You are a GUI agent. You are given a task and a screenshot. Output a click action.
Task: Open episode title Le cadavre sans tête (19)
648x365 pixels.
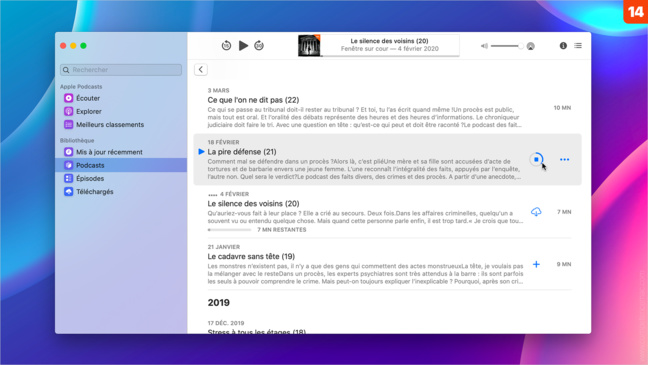coord(251,256)
